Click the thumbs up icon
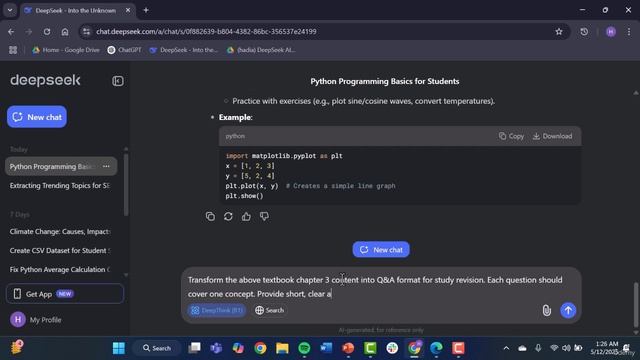This screenshot has width=640, height=360. (x=246, y=216)
